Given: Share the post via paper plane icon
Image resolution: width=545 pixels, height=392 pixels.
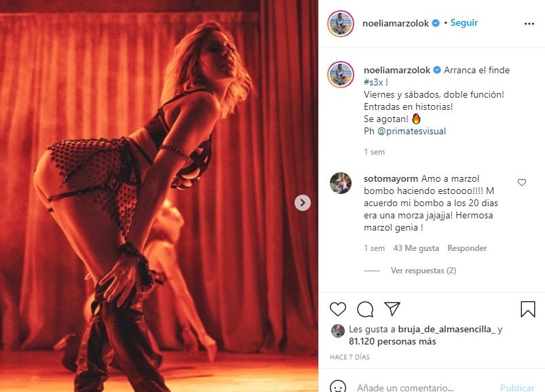Looking at the screenshot, I should [392, 309].
